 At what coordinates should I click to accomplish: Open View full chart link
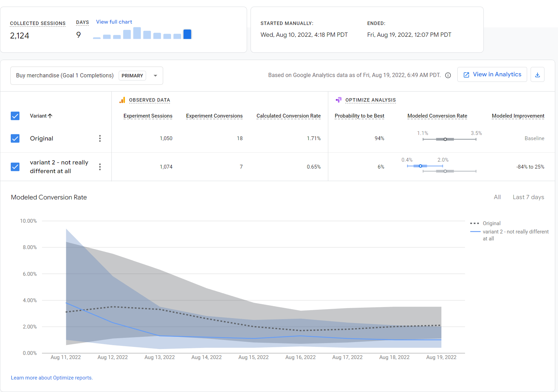coord(114,22)
